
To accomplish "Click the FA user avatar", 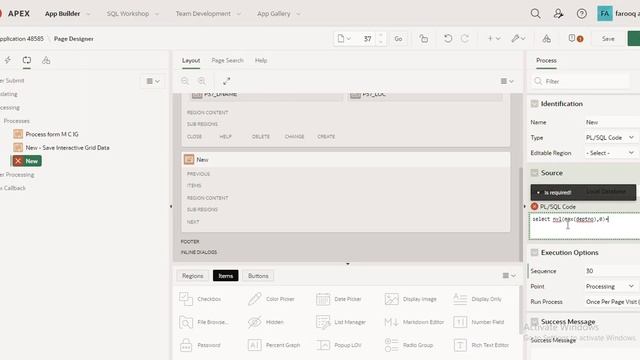I will (604, 13).
